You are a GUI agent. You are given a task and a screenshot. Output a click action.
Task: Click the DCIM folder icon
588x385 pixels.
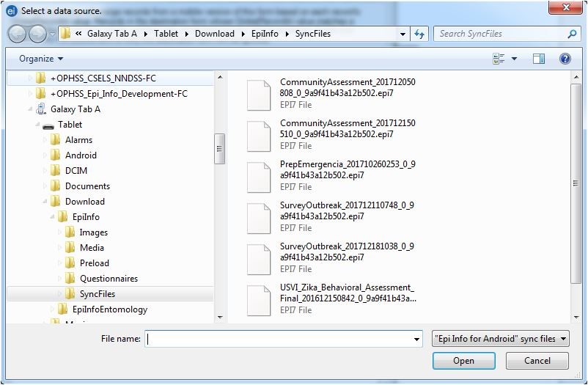point(56,170)
